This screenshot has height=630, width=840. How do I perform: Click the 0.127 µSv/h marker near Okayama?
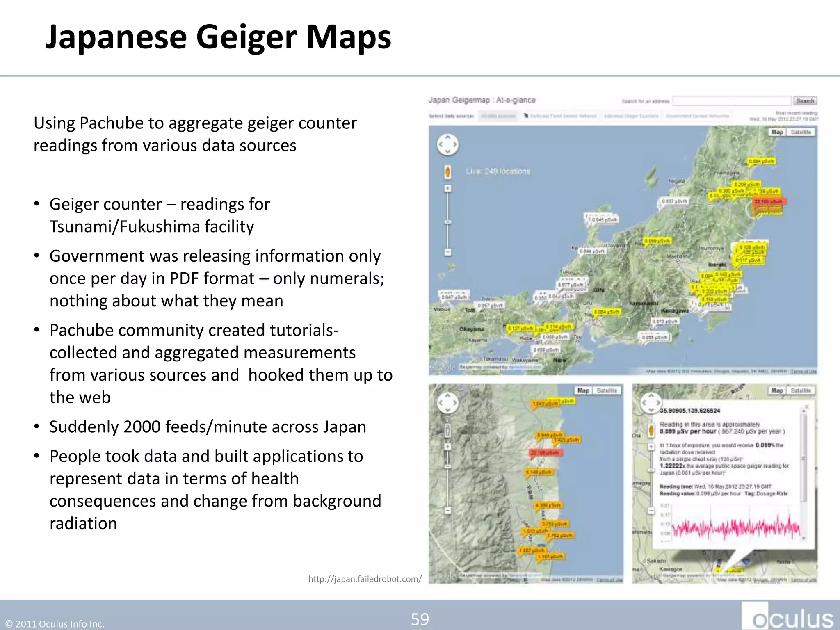pyautogui.click(x=520, y=329)
